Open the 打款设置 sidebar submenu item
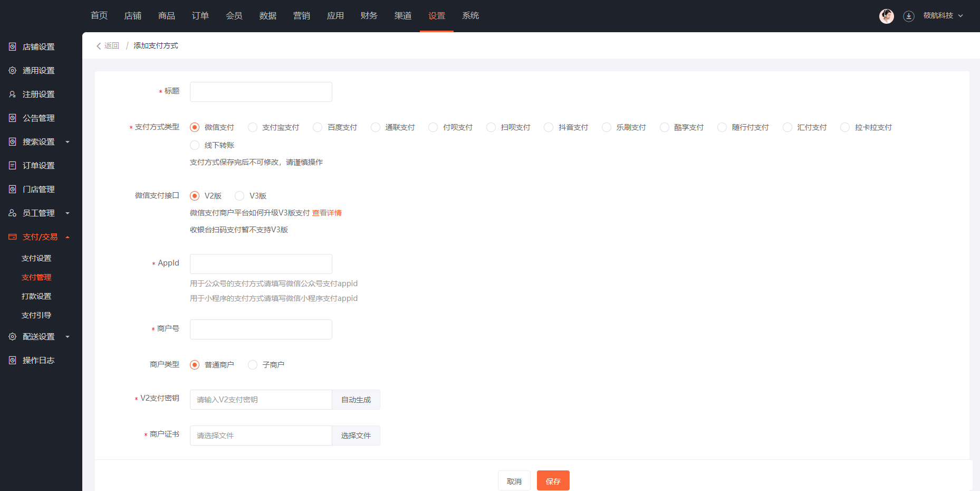 pos(36,296)
